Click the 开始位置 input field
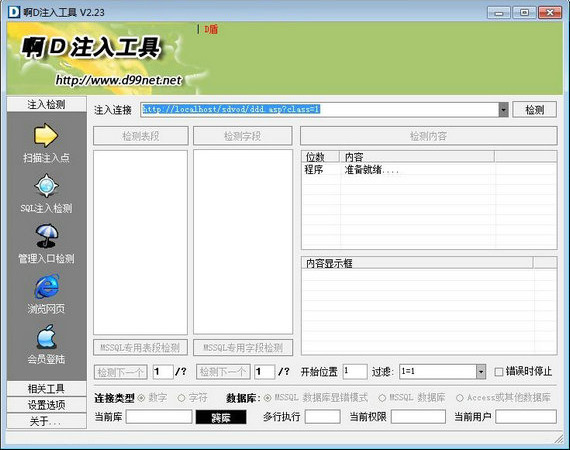 355,371
